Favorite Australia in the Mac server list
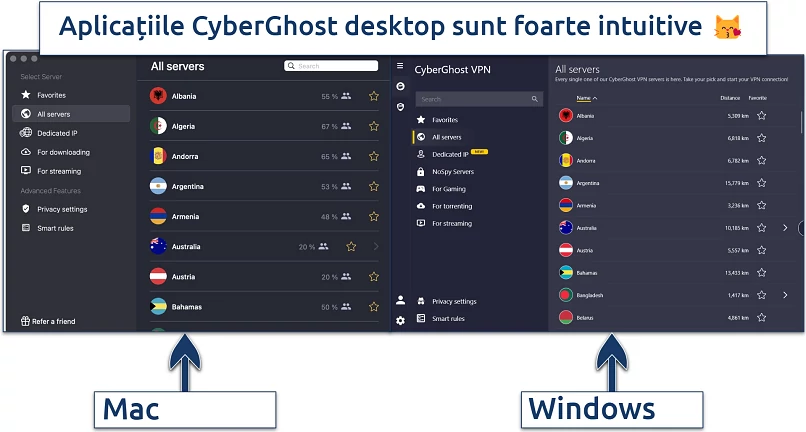This screenshot has height=432, width=806. 351,247
